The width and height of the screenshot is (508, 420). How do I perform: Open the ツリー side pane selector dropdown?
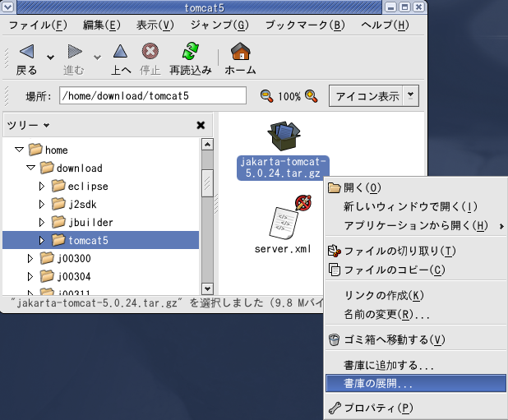click(46, 125)
